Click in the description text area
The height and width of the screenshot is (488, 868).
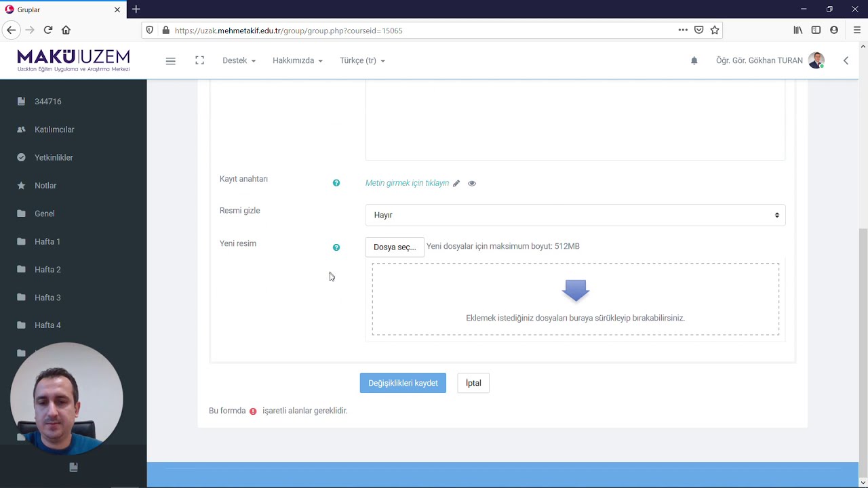575,120
